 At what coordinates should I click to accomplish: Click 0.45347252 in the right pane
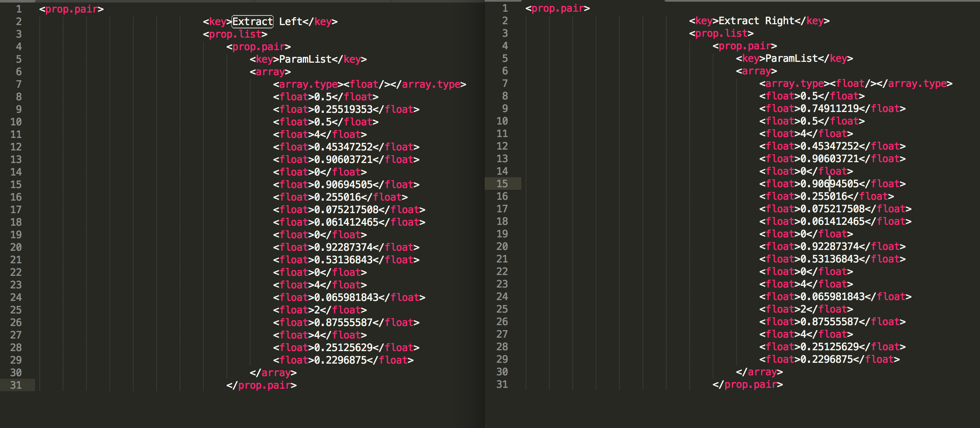coord(830,146)
